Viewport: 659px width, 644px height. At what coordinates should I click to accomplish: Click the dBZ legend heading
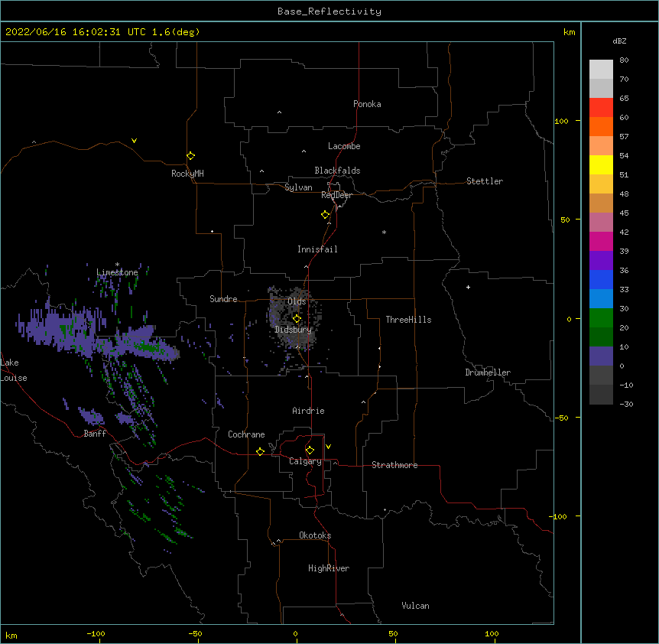click(x=619, y=41)
